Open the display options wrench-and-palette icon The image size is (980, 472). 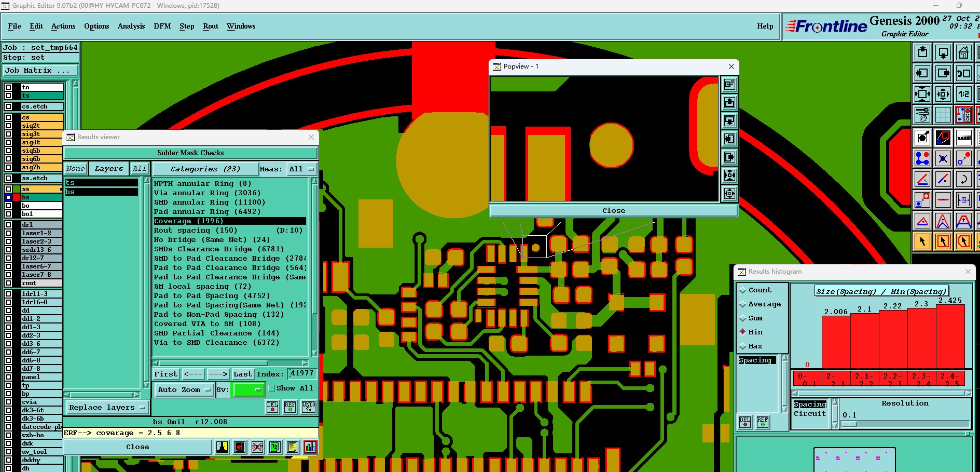pos(922,115)
